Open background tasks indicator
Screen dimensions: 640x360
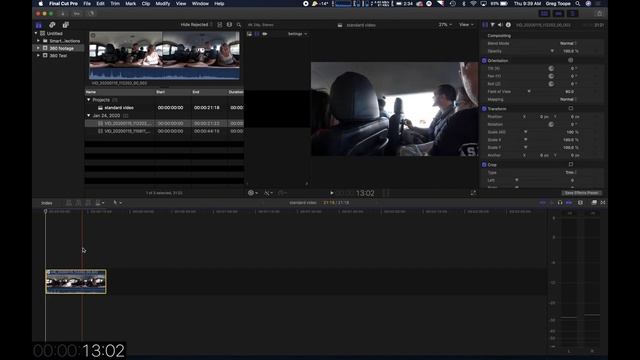tap(91, 13)
